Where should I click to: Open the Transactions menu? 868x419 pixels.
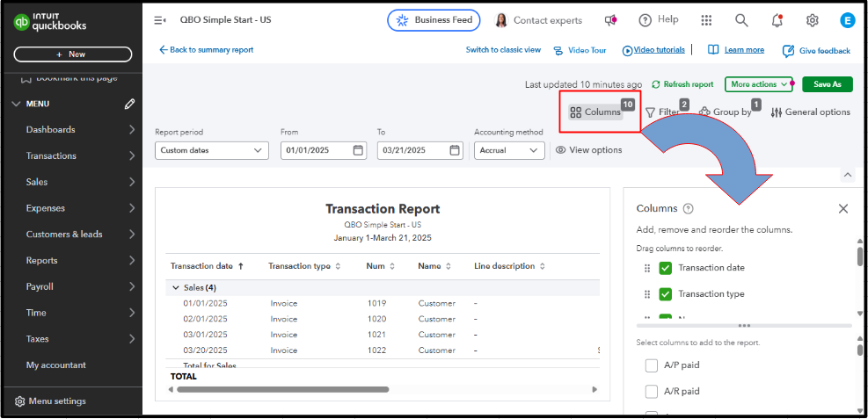pos(72,155)
